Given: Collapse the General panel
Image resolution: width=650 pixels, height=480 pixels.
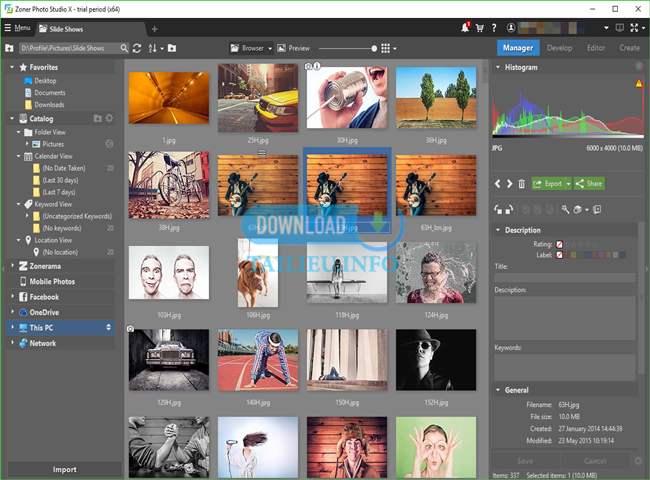Looking at the screenshot, I should [498, 390].
